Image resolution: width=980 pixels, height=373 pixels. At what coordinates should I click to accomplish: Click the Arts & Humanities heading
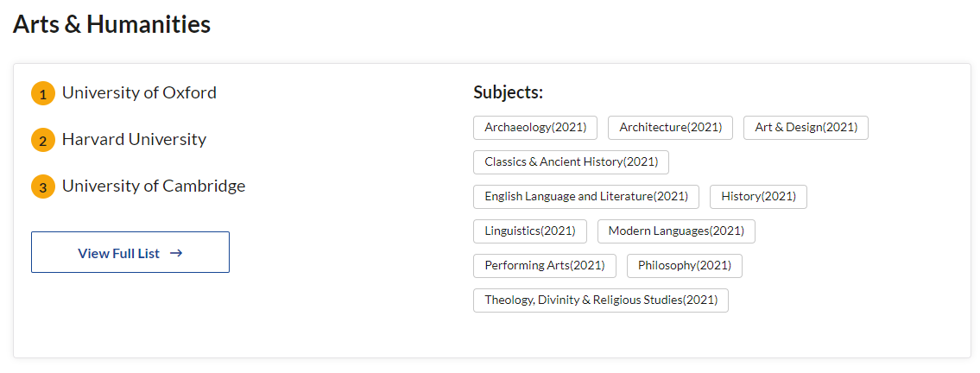pyautogui.click(x=111, y=24)
